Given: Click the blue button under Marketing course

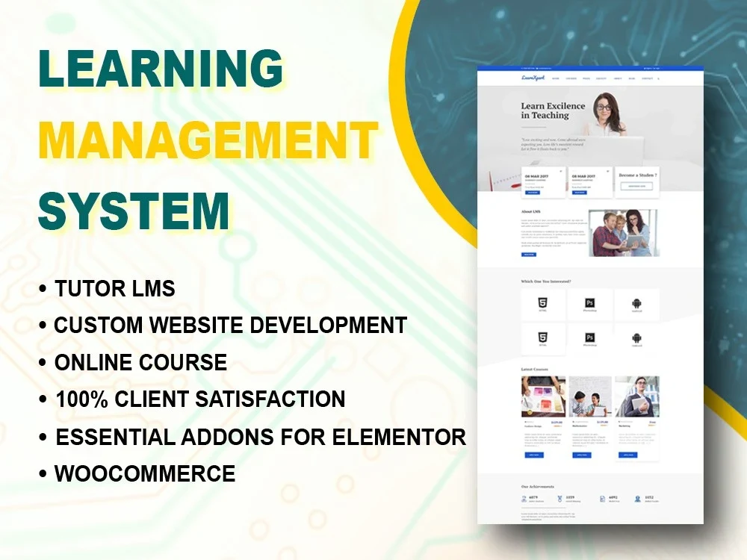Looking at the screenshot, I should [x=628, y=455].
